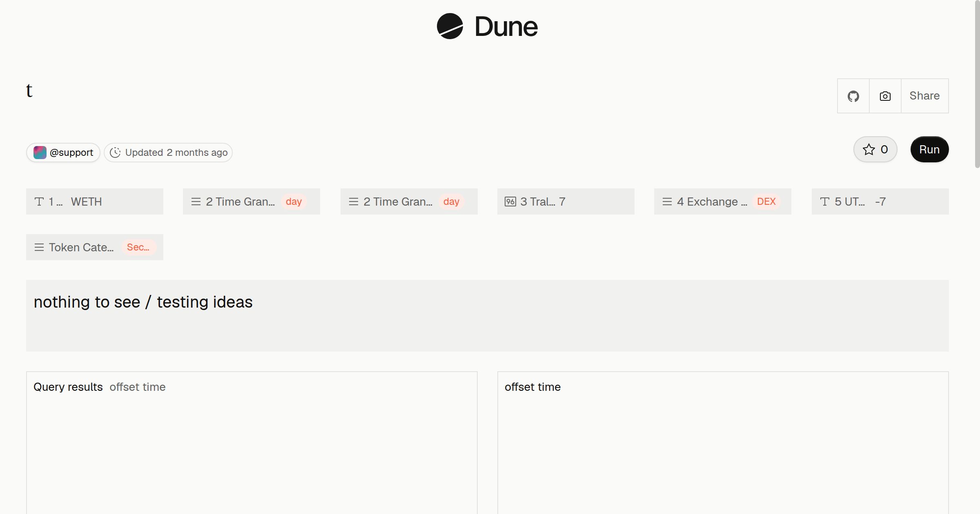Click the text icon on 5 UT... parameter
Image resolution: width=980 pixels, height=514 pixels.
click(x=825, y=202)
